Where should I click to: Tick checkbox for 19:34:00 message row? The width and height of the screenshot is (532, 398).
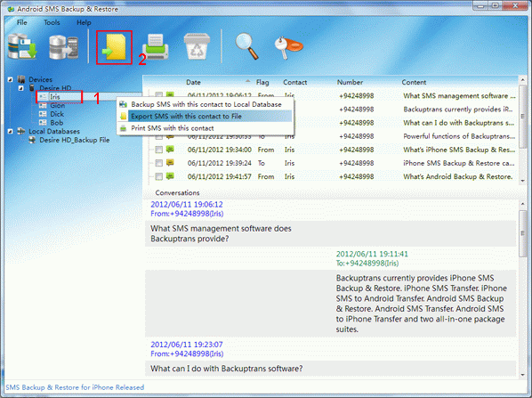158,150
